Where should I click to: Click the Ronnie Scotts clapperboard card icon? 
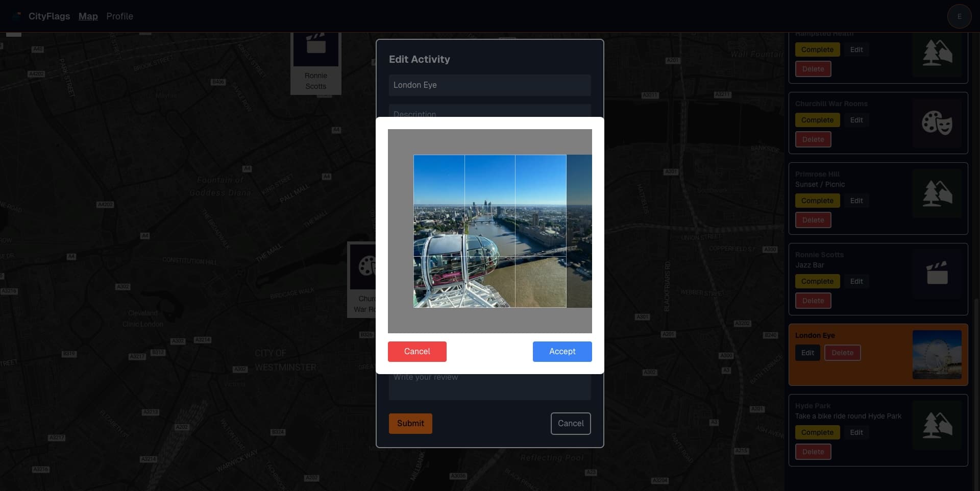937,273
